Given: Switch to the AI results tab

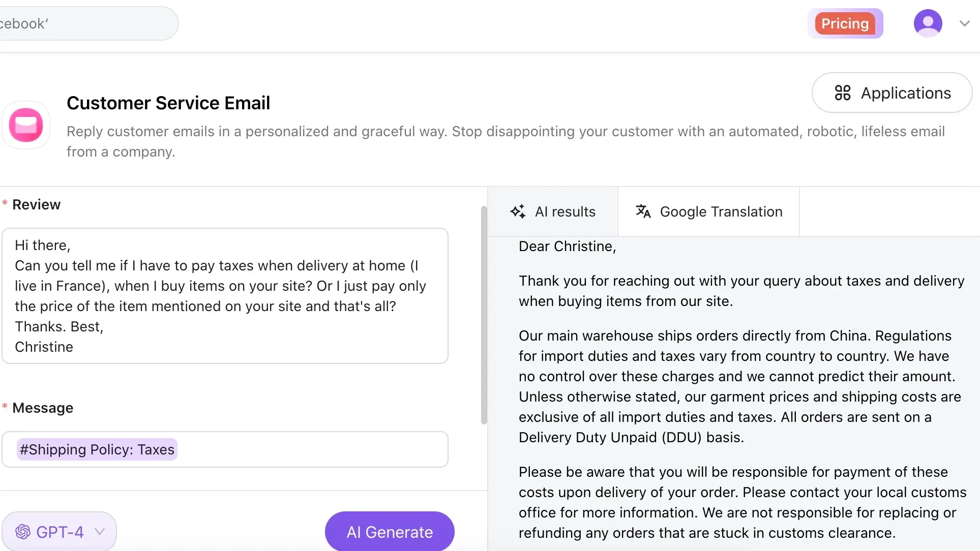Looking at the screenshot, I should (553, 211).
